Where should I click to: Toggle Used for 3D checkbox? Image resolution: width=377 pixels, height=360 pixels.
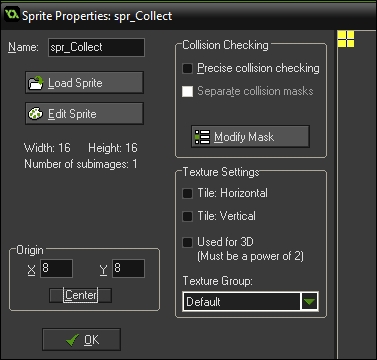(187, 242)
